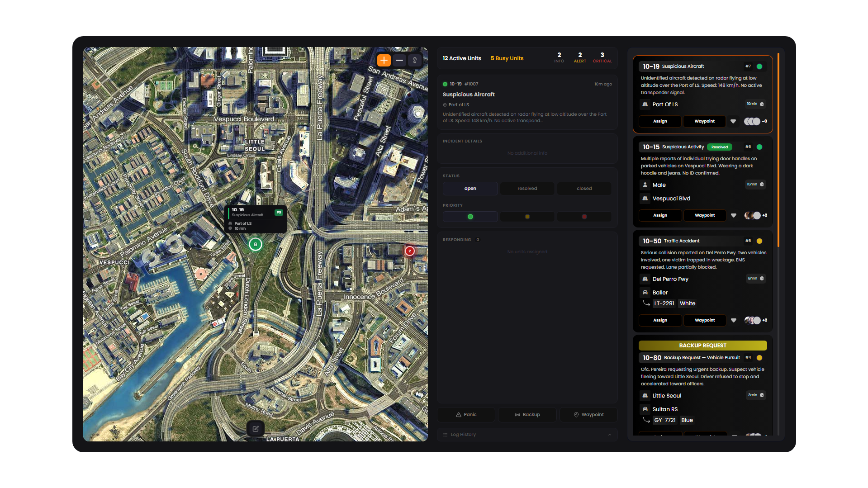Filter by ALERT count
Viewport: 868px width, 488px height.
580,57
